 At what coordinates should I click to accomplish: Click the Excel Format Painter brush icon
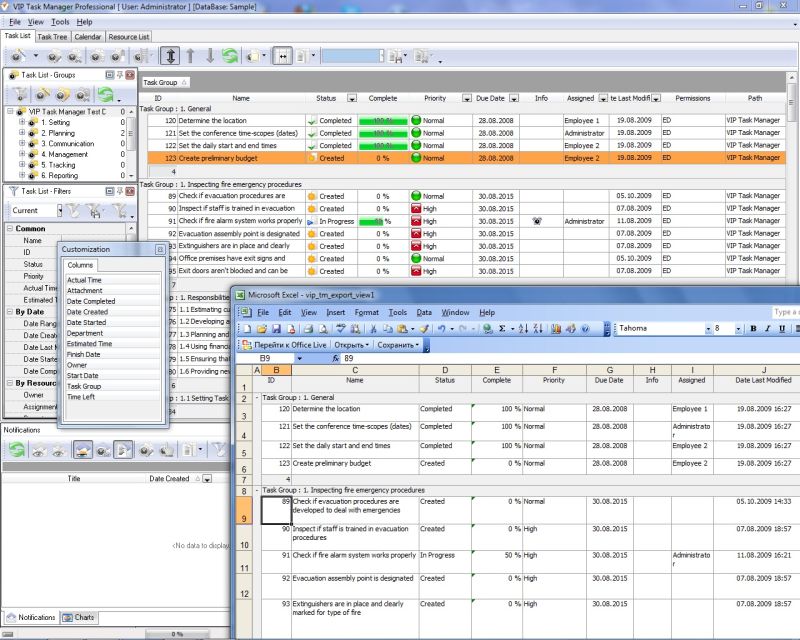424,329
